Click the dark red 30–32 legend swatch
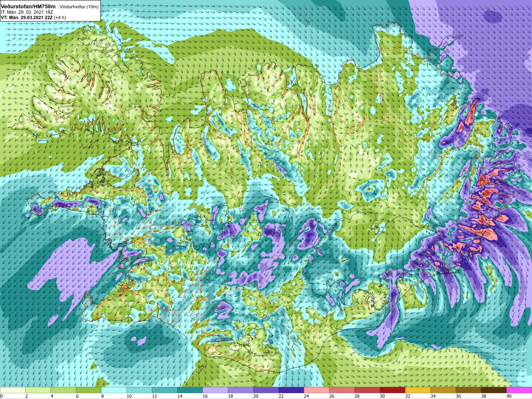This screenshot has width=532, height=399. click(x=393, y=390)
